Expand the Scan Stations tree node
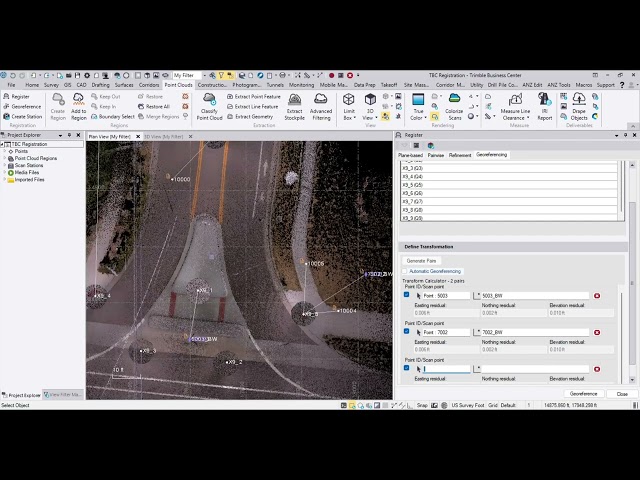The height and width of the screenshot is (480, 640). coord(5,165)
